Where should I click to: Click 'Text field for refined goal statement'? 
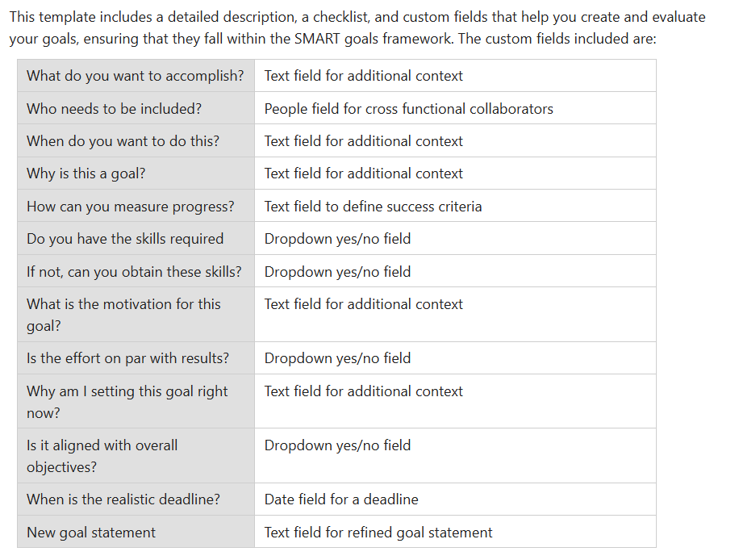point(378,533)
